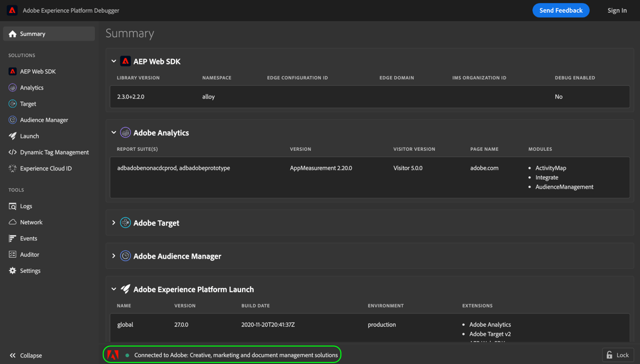Click the Adobe logo in the status bar
The height and width of the screenshot is (364, 640).
tap(113, 354)
